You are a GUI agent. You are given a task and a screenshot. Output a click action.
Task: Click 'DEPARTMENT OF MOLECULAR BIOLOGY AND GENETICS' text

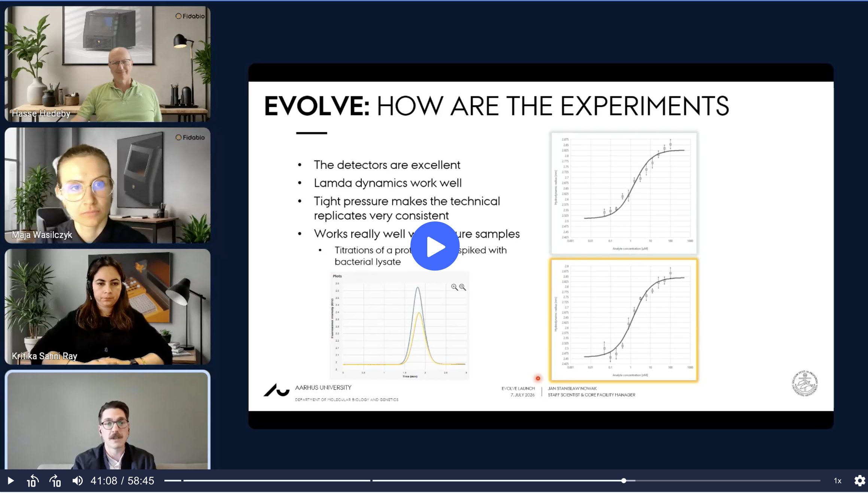pos(347,400)
